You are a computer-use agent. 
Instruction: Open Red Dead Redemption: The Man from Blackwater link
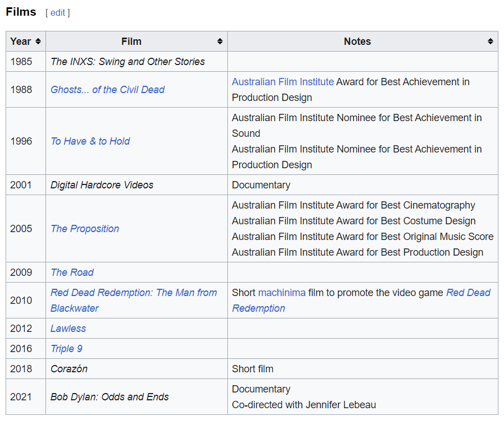click(134, 301)
